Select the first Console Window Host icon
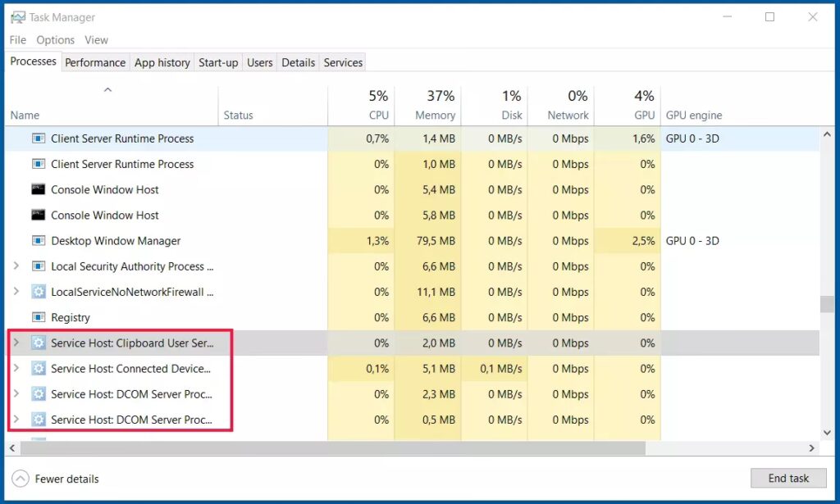Viewport: 840px width, 504px height. [39, 189]
